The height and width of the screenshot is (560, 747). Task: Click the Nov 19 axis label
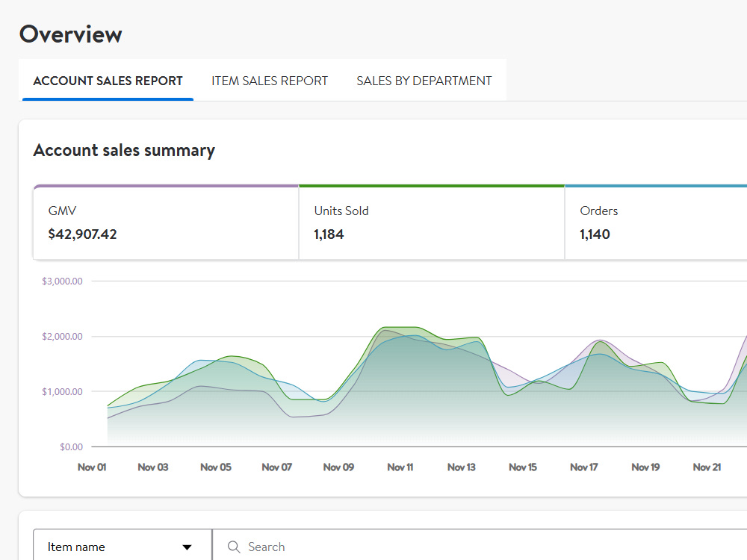tap(645, 467)
